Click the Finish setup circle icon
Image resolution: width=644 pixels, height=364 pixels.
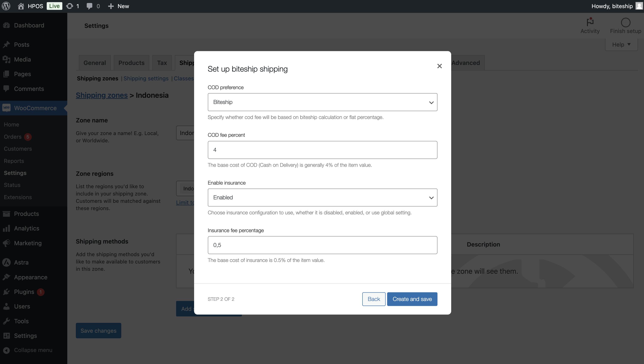point(626,23)
